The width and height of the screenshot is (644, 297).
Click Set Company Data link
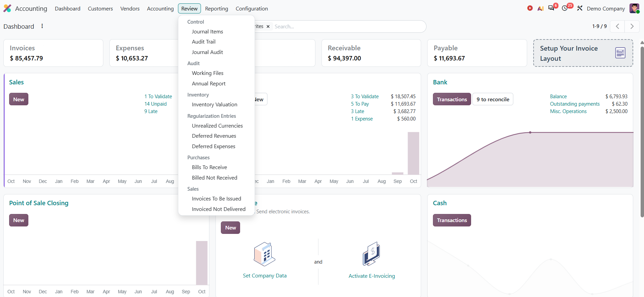[x=264, y=276]
